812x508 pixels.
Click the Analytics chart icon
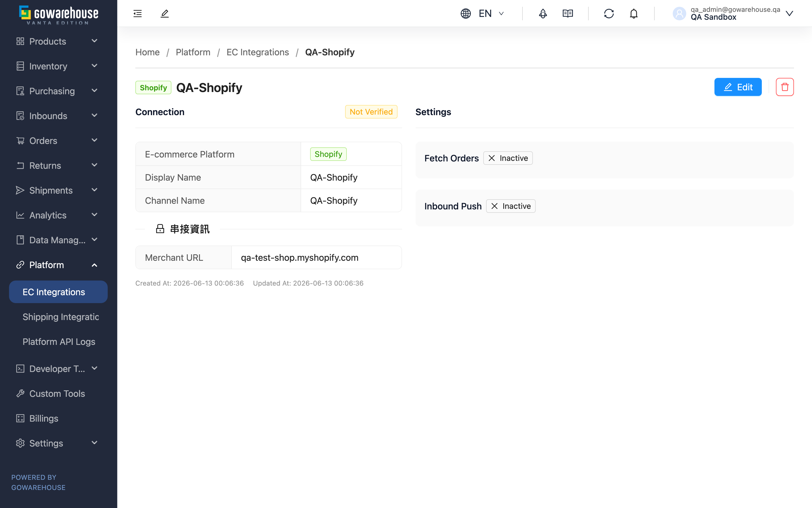(x=20, y=215)
